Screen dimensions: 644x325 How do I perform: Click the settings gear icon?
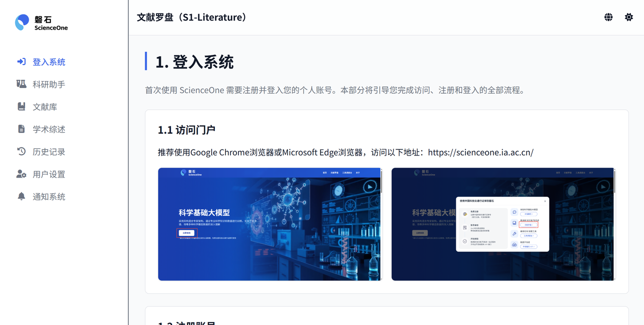(x=628, y=17)
